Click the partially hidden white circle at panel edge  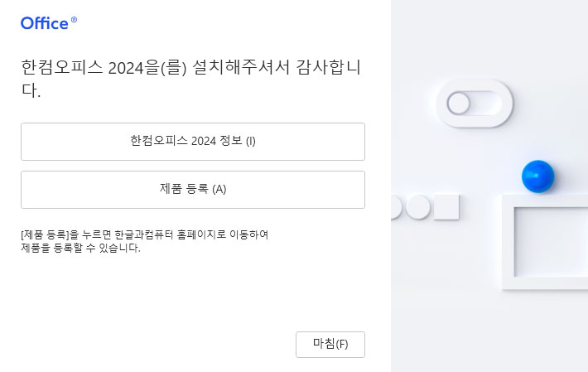[x=395, y=207]
